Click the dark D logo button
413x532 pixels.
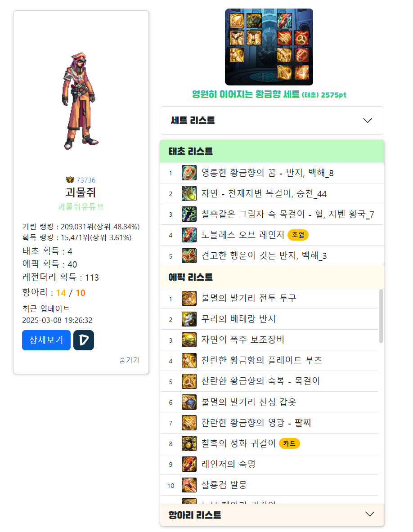(84, 340)
